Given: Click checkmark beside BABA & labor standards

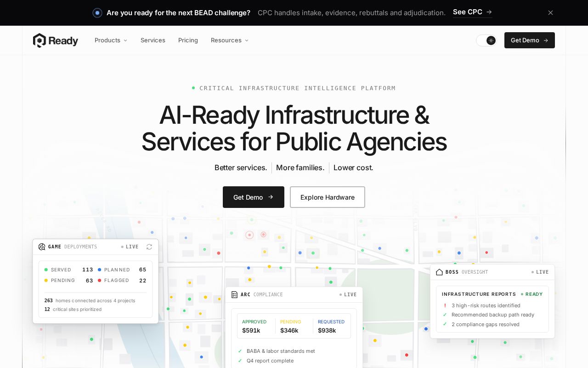Looking at the screenshot, I should [240, 351].
